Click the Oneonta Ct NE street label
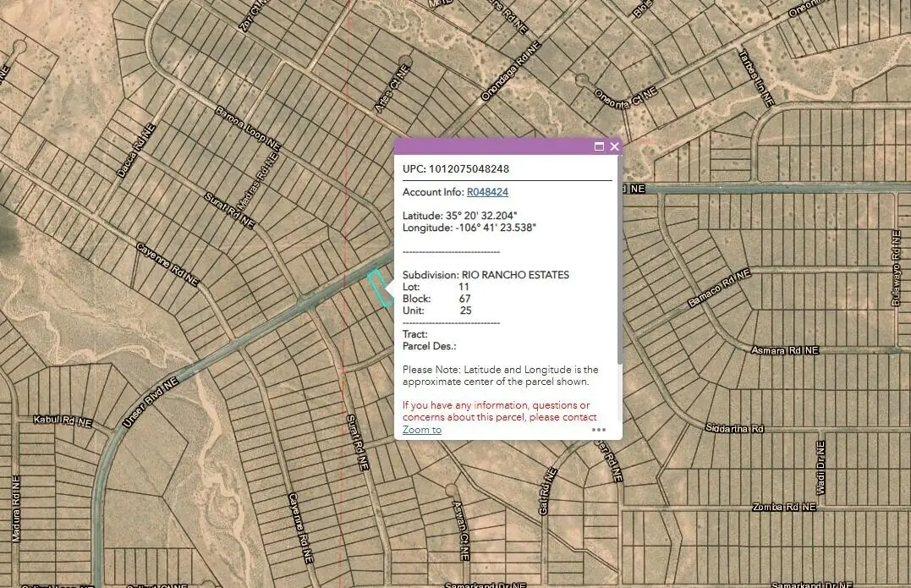Screen dimensions: 911x588 (x=625, y=97)
